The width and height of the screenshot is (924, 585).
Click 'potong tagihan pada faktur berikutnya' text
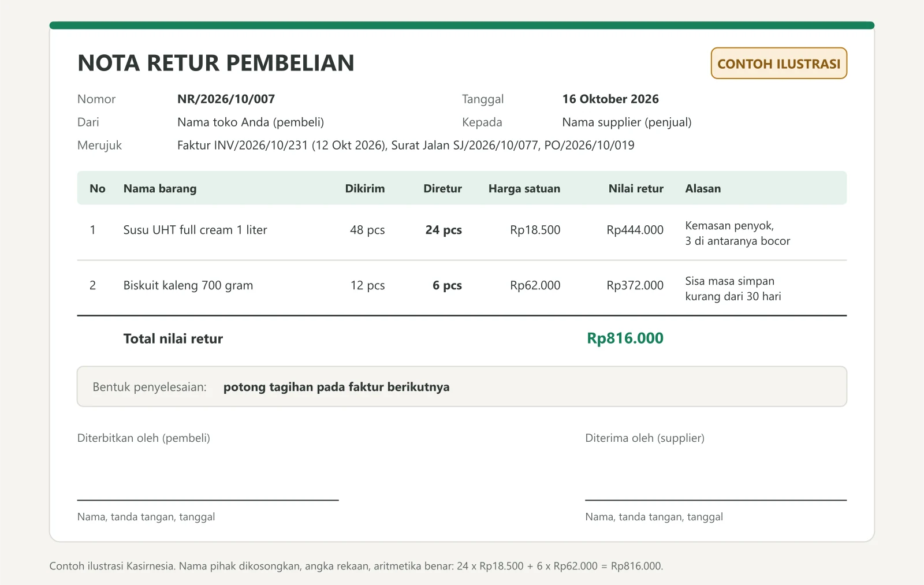336,387
